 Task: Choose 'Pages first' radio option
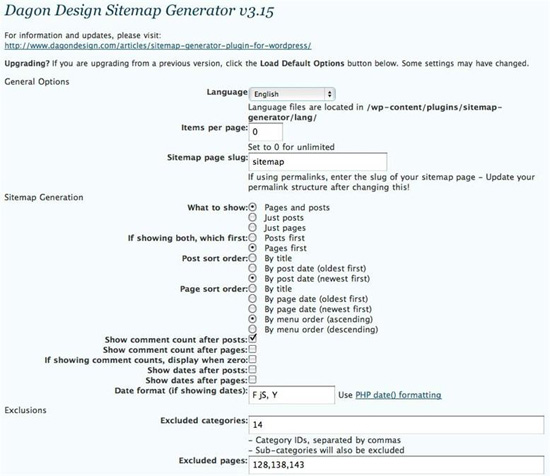pos(253,248)
